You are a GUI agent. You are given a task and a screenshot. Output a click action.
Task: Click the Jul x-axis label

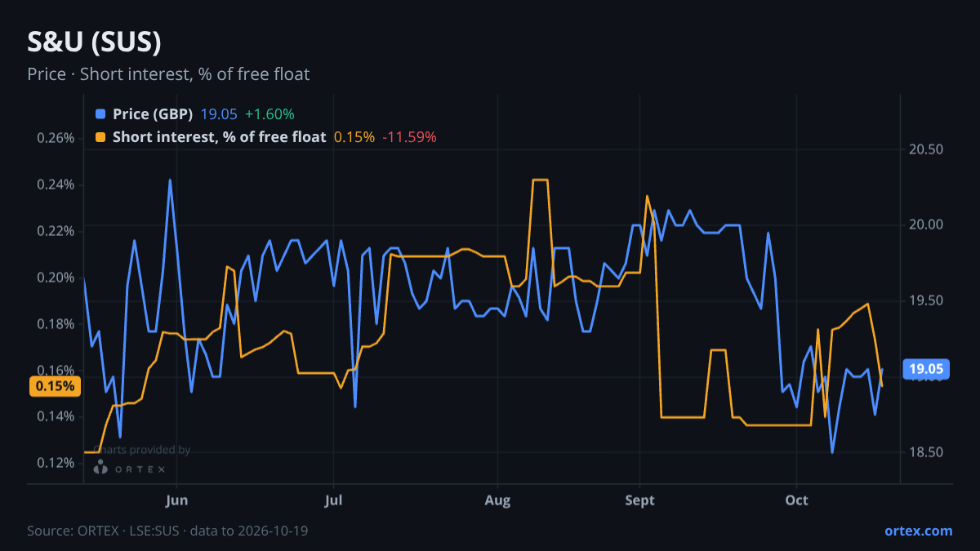pyautogui.click(x=332, y=500)
